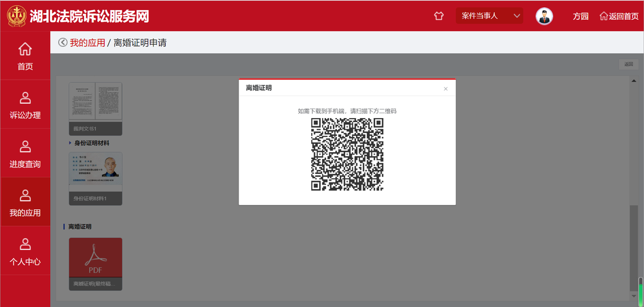Click scrollbar up arrow on the right
The height and width of the screenshot is (307, 644).
(633, 81)
